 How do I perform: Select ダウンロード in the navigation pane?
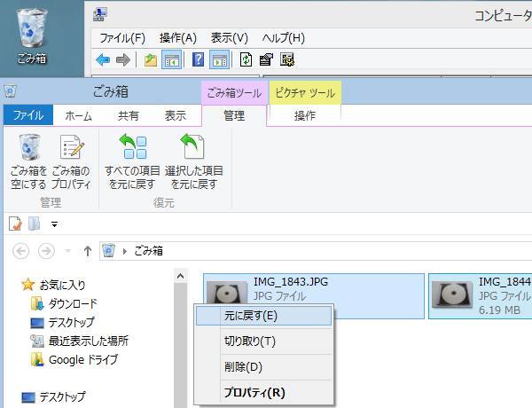point(73,303)
